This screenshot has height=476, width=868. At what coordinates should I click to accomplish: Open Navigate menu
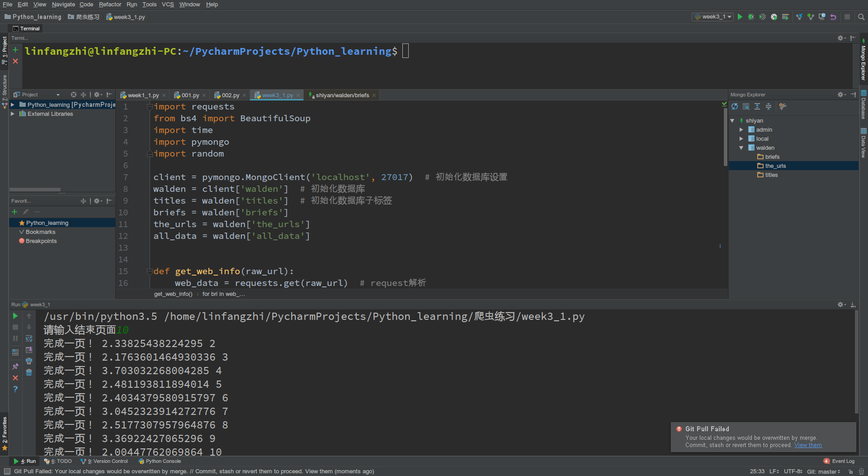(x=63, y=5)
